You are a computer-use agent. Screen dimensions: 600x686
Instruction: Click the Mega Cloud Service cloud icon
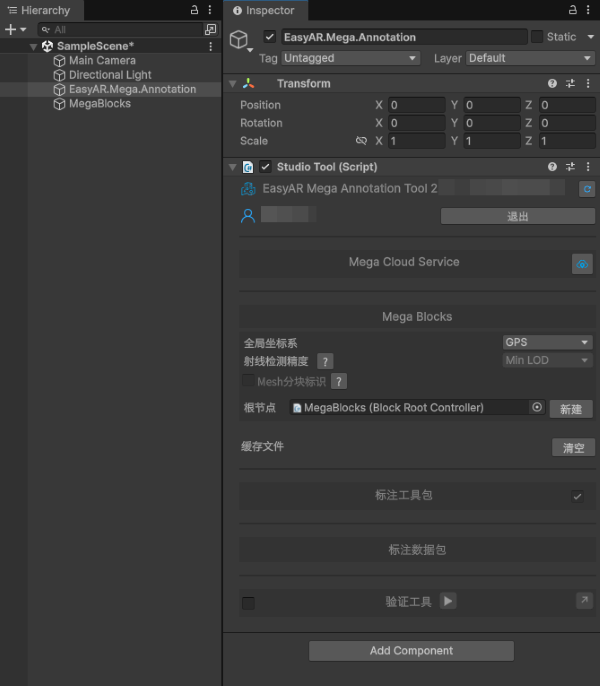(582, 264)
